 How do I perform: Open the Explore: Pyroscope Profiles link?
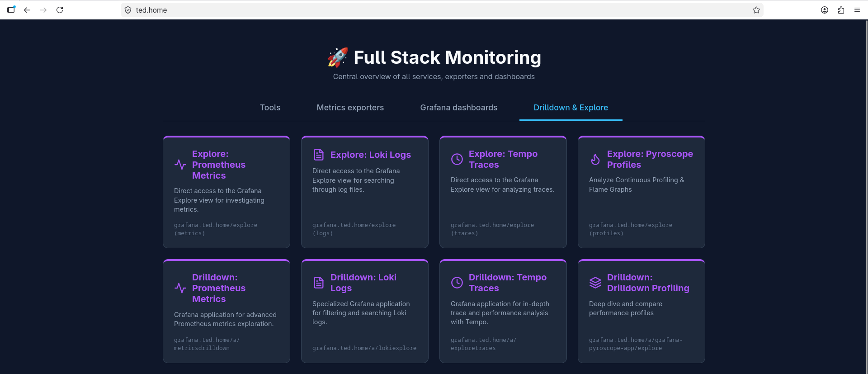tap(650, 159)
